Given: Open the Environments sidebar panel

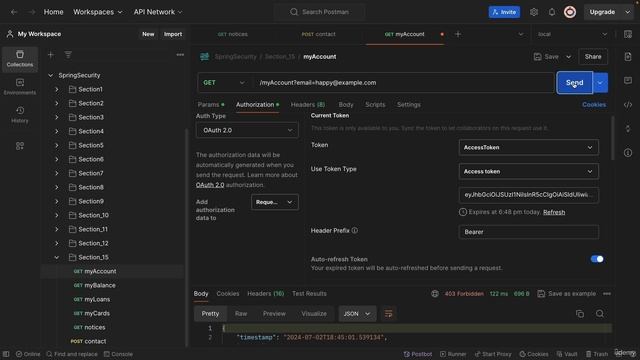Looking at the screenshot, I should click(20, 87).
